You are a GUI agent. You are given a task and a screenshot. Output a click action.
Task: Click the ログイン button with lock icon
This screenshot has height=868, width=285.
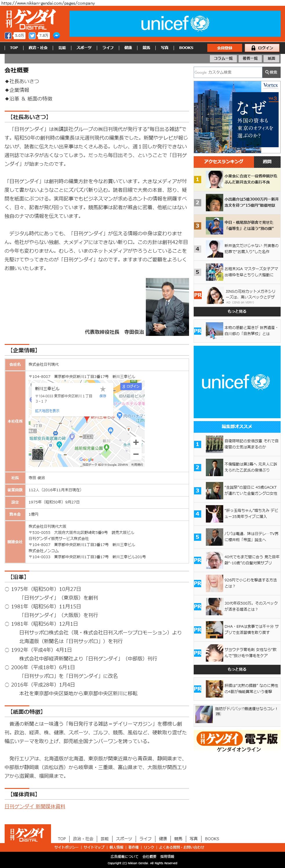pos(262,48)
